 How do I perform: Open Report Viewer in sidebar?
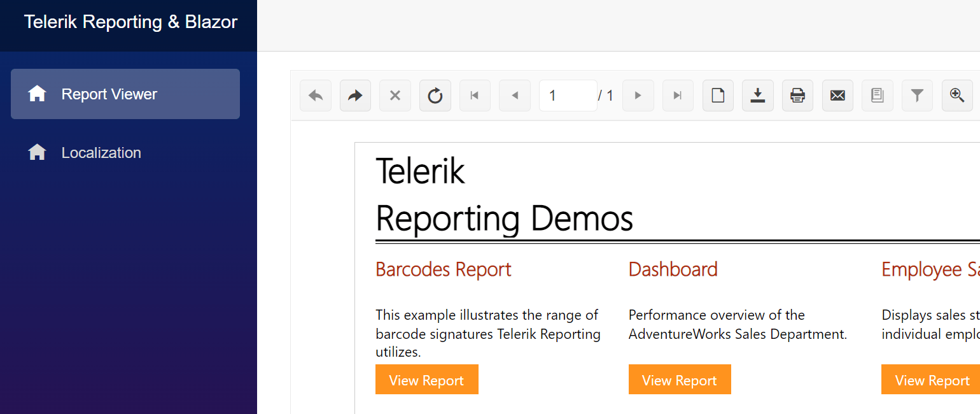(125, 94)
